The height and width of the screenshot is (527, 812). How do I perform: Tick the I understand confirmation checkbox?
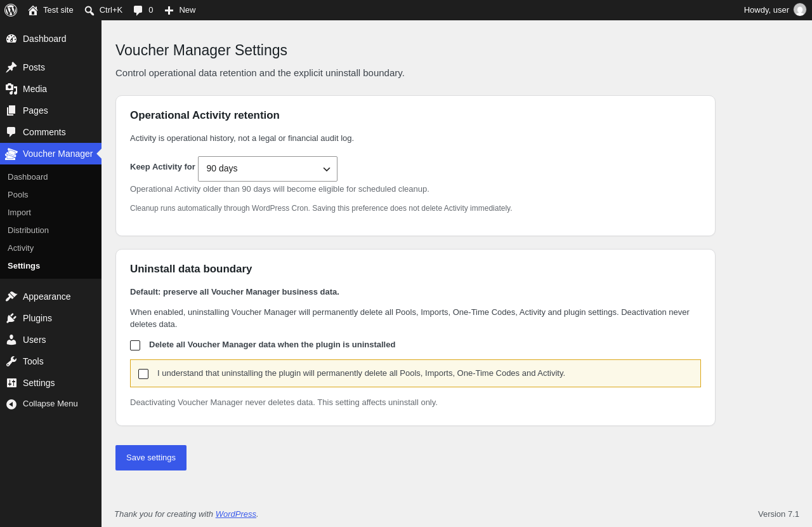tap(143, 374)
